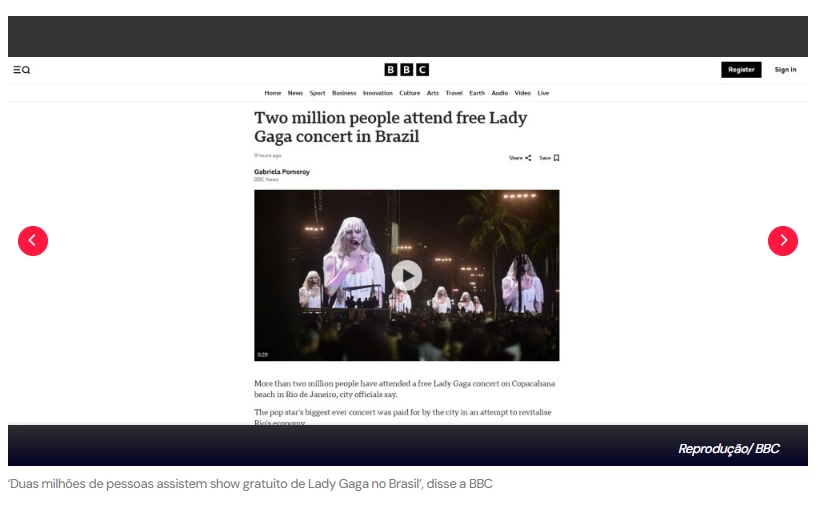The width and height of the screenshot is (818, 514).
Task: Open the News nav item
Action: tap(295, 93)
